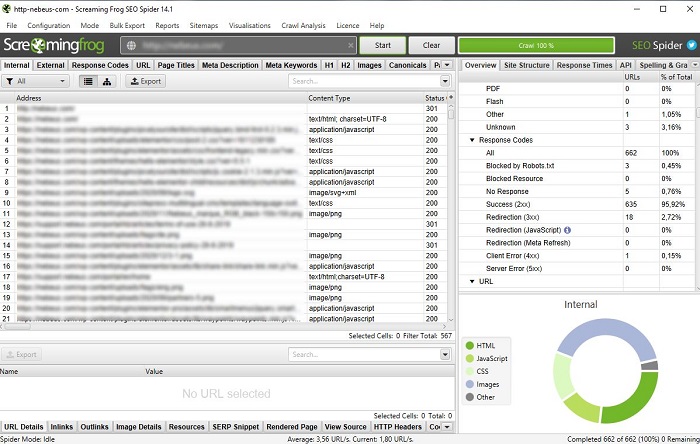Screen dimensions: 700x444
Task: Click the globe icon in the URL bar
Action: point(131,46)
